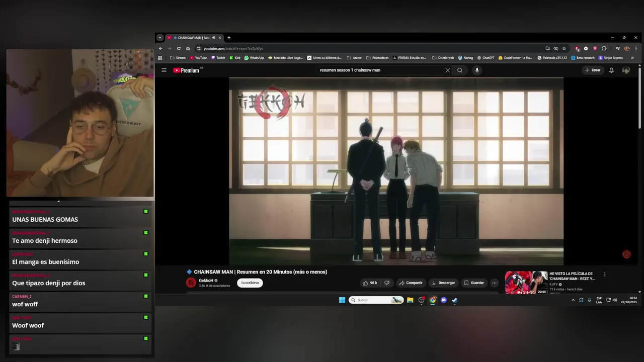Image resolution: width=644 pixels, height=362 pixels.
Task: Open the WhatsApp bookmark
Action: [x=254, y=58]
